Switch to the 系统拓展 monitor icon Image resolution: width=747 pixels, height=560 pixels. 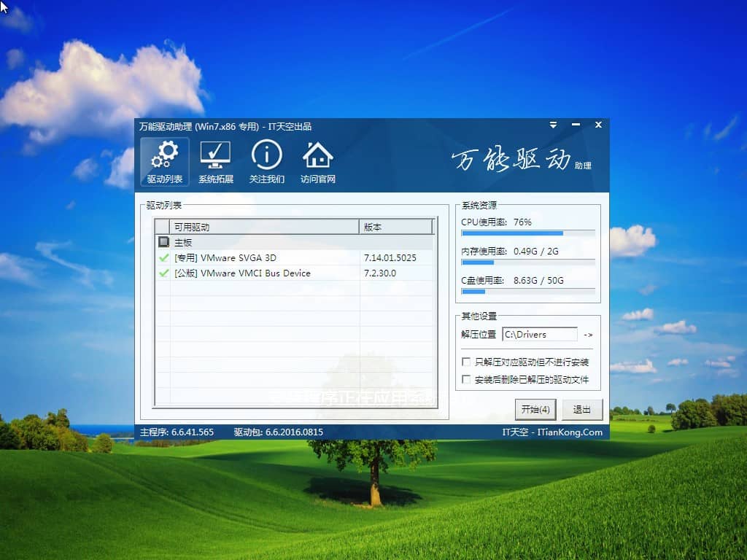(216, 162)
